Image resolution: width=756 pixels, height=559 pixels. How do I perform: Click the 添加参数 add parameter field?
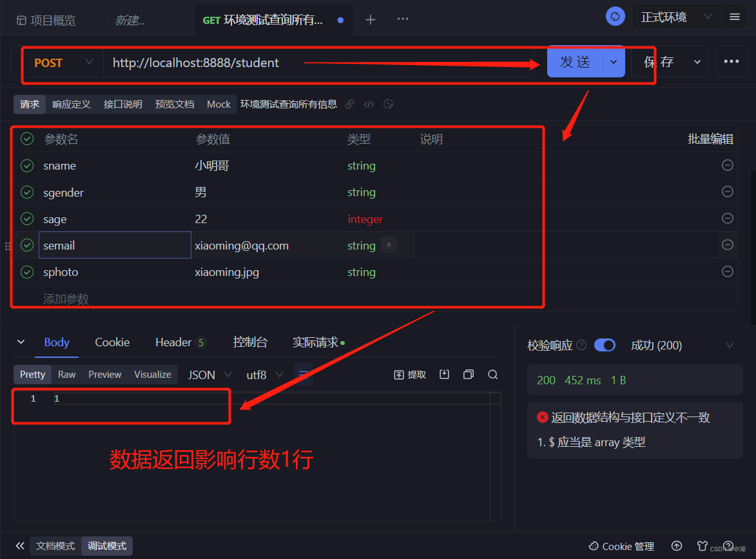[x=66, y=299]
